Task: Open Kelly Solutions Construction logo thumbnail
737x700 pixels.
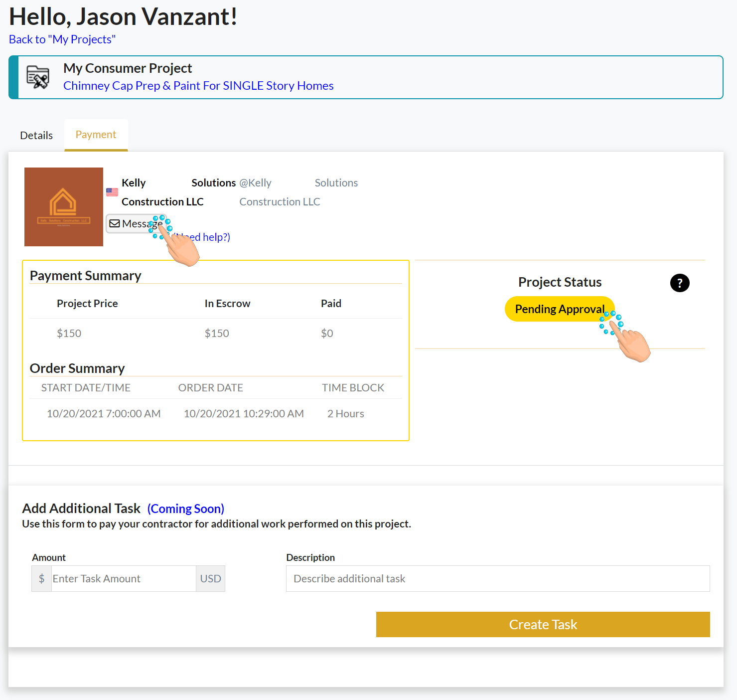Action: point(64,207)
